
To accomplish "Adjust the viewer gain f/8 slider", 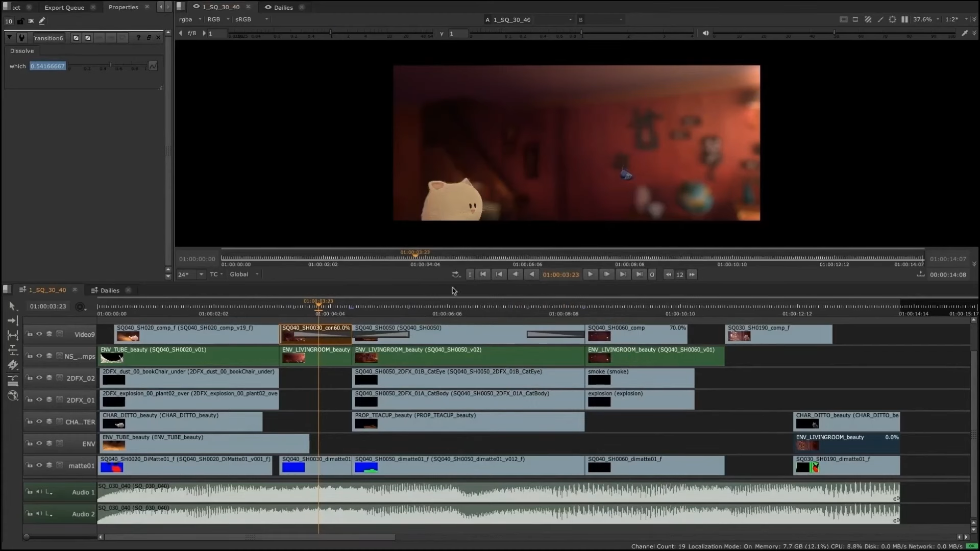I will pyautogui.click(x=331, y=34).
